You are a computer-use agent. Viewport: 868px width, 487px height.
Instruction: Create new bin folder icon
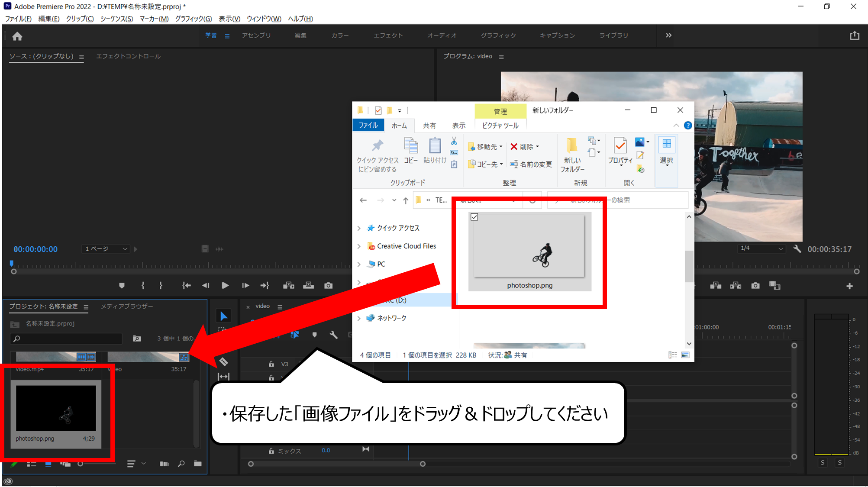198,464
